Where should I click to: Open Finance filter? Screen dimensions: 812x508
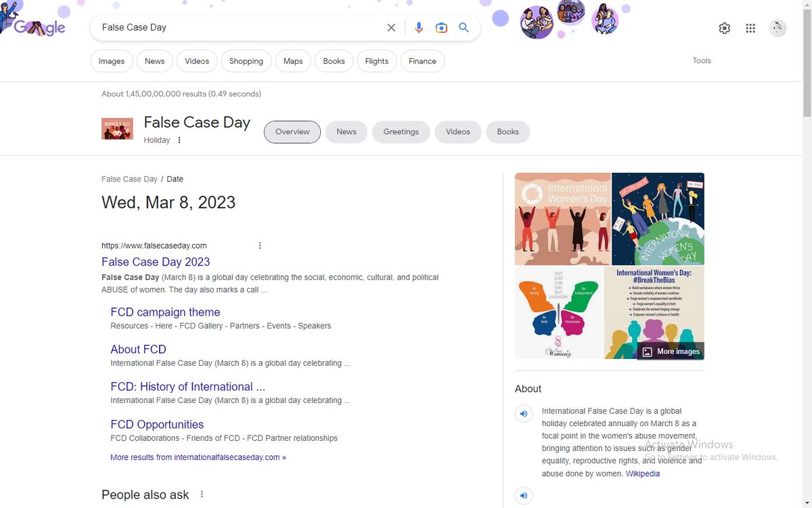point(422,61)
